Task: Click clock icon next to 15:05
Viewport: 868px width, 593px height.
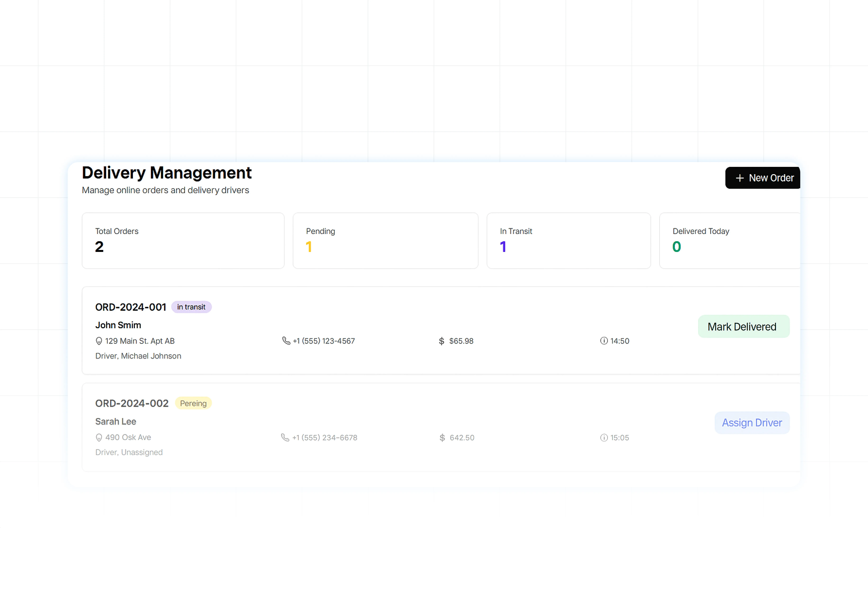Action: (604, 438)
